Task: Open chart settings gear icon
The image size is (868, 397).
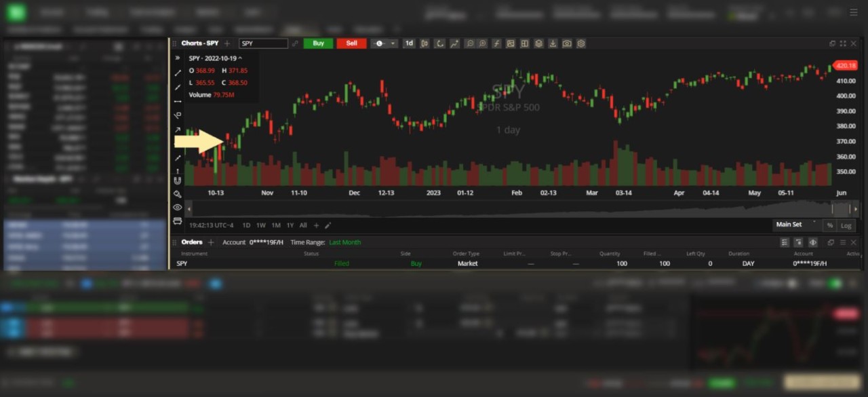Action: pyautogui.click(x=581, y=43)
